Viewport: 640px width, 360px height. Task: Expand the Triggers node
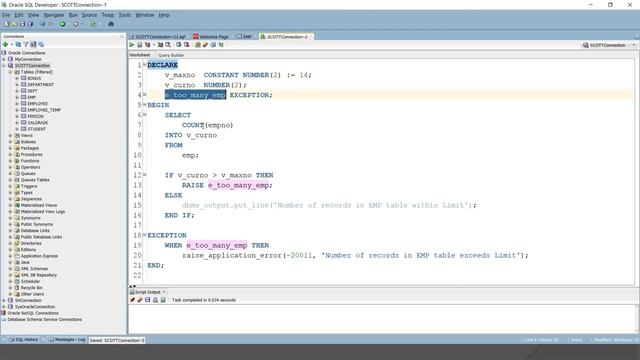coord(10,186)
